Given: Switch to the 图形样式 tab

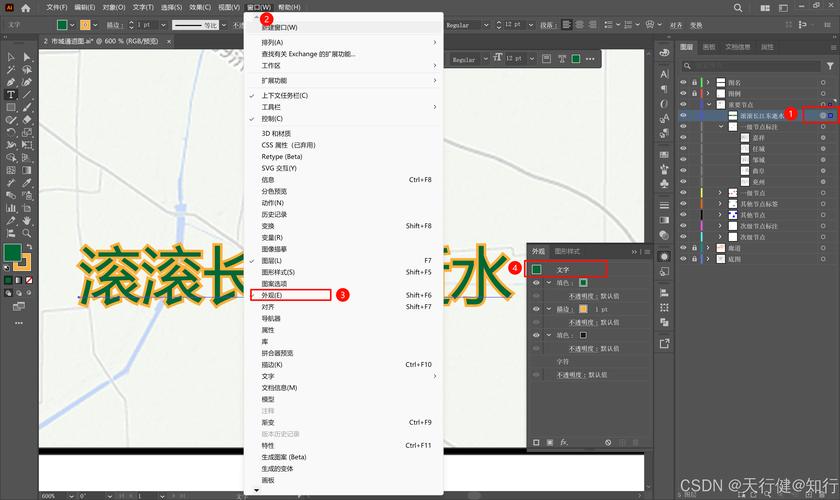Looking at the screenshot, I should coord(567,251).
